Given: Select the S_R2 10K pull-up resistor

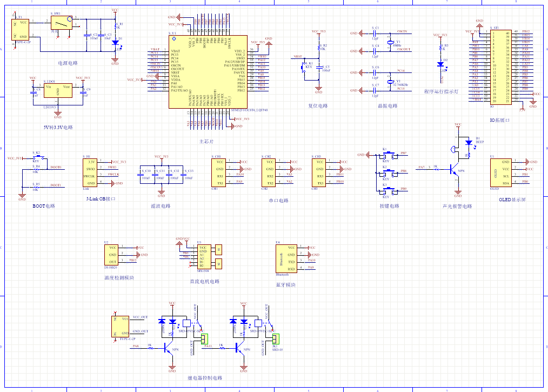Looking at the screenshot, I should click(x=319, y=47).
